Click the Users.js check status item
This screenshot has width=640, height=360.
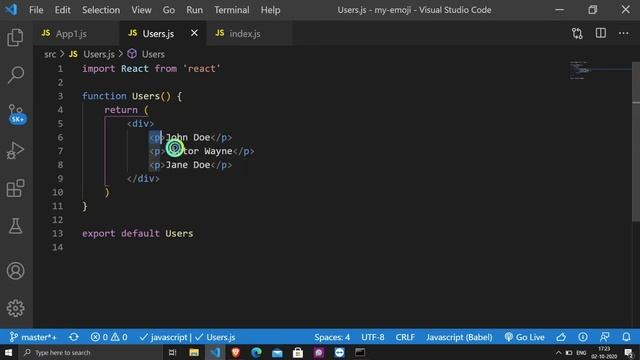click(x=215, y=337)
